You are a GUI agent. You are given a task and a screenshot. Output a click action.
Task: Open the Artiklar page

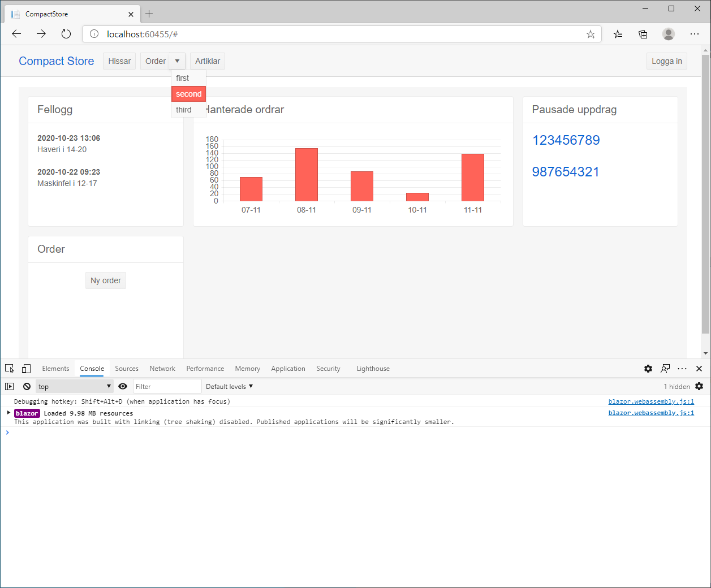pos(208,61)
